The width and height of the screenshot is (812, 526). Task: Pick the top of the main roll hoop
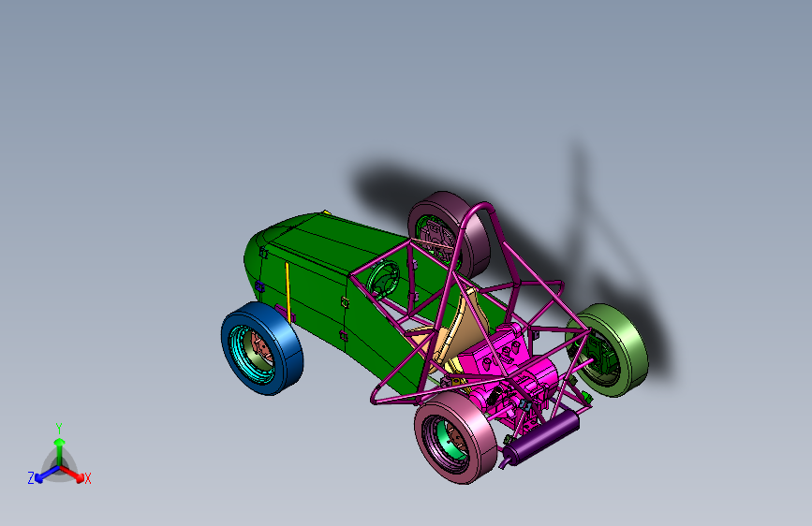(481, 206)
